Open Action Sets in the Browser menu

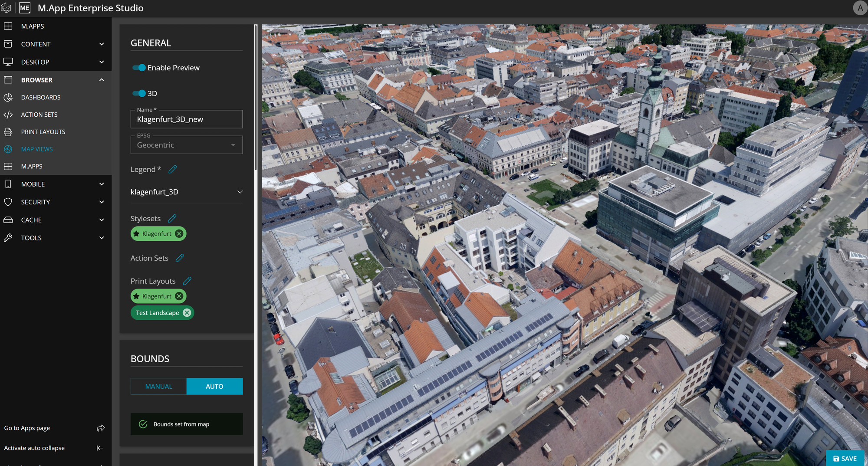[56, 115]
